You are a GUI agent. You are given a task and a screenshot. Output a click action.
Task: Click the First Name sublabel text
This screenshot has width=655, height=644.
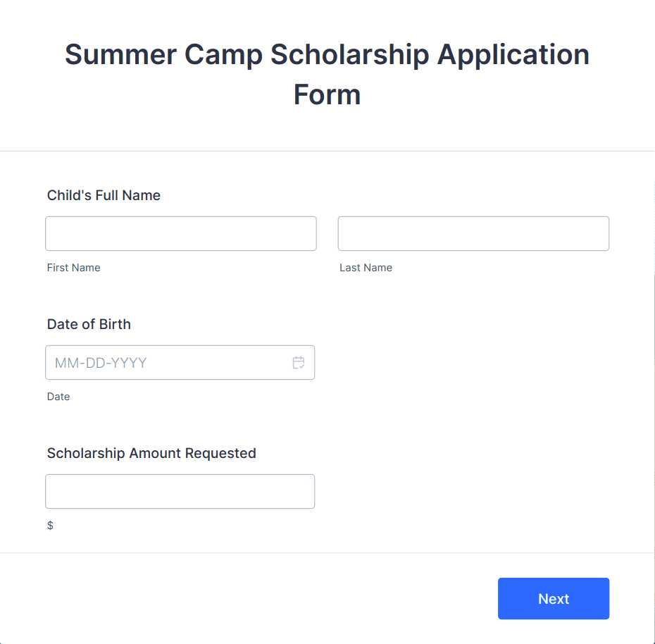(x=73, y=267)
